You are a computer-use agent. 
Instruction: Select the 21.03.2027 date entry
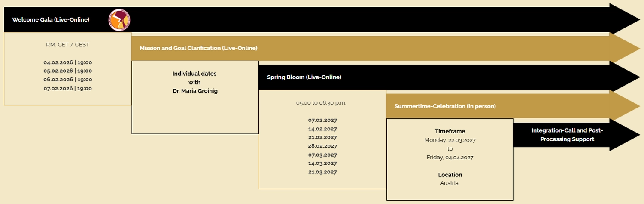pyautogui.click(x=322, y=172)
